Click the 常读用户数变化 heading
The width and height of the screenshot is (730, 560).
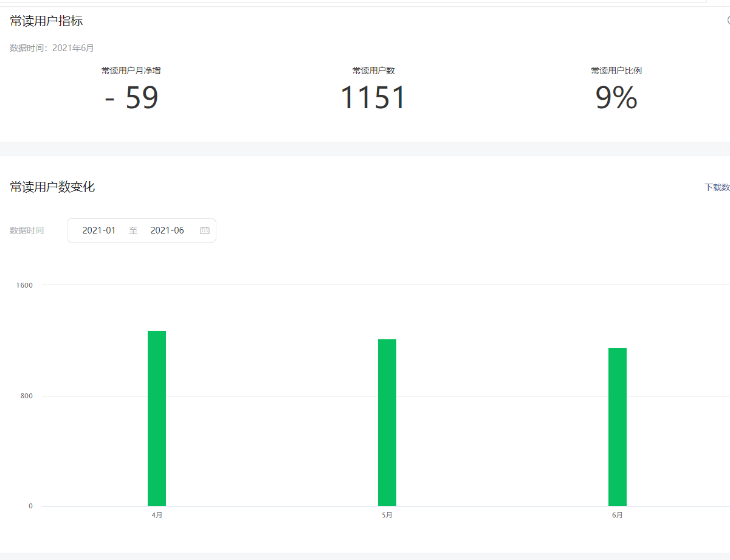click(x=52, y=187)
